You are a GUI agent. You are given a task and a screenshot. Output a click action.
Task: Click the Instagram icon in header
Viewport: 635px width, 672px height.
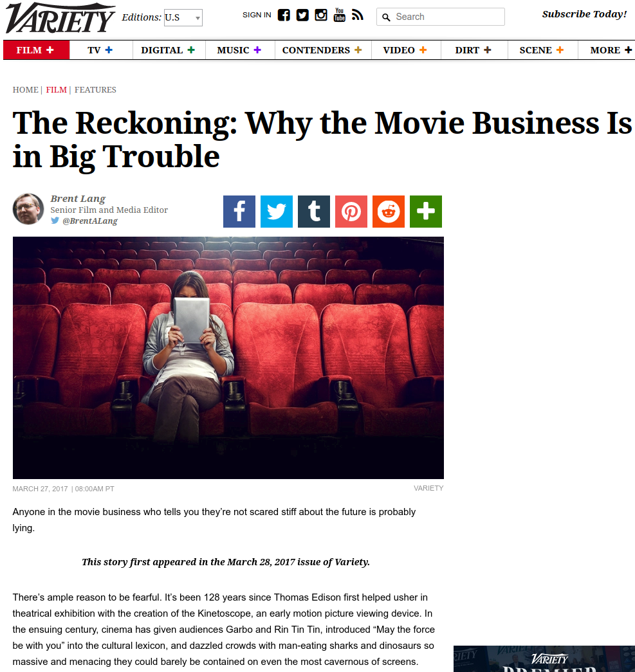(320, 15)
